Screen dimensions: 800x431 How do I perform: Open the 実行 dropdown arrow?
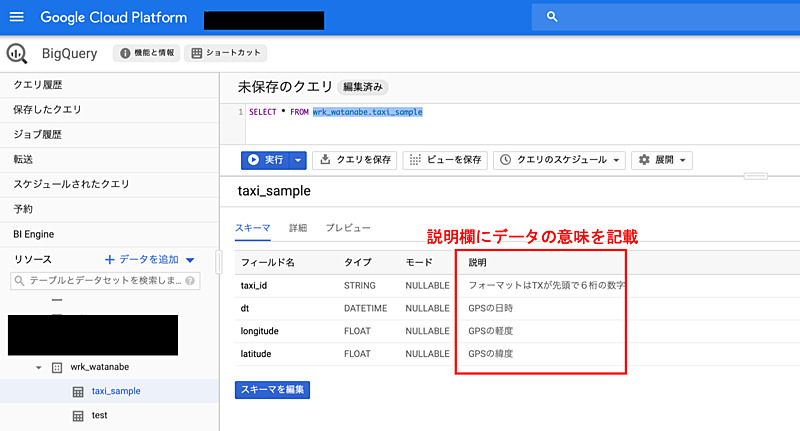pyautogui.click(x=298, y=160)
